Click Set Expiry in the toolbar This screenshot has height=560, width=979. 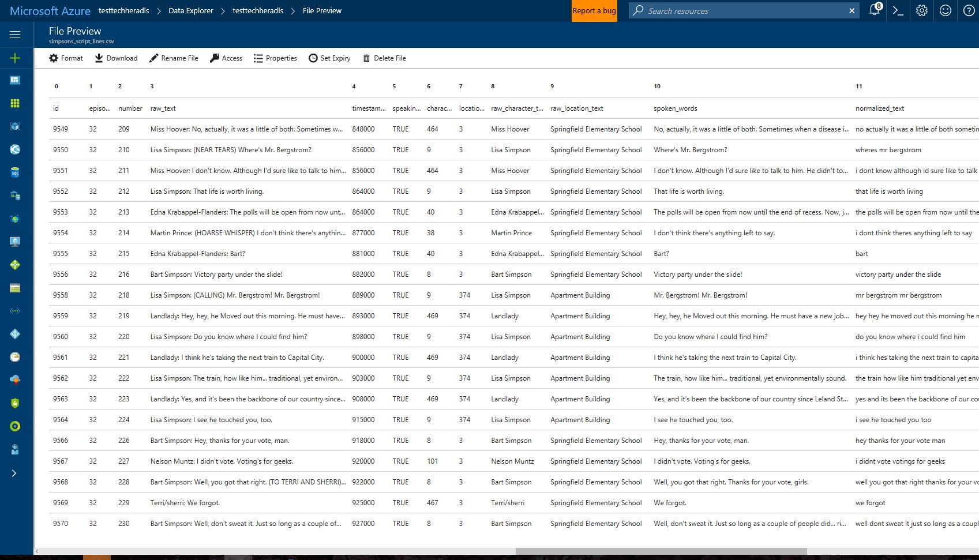coord(329,58)
